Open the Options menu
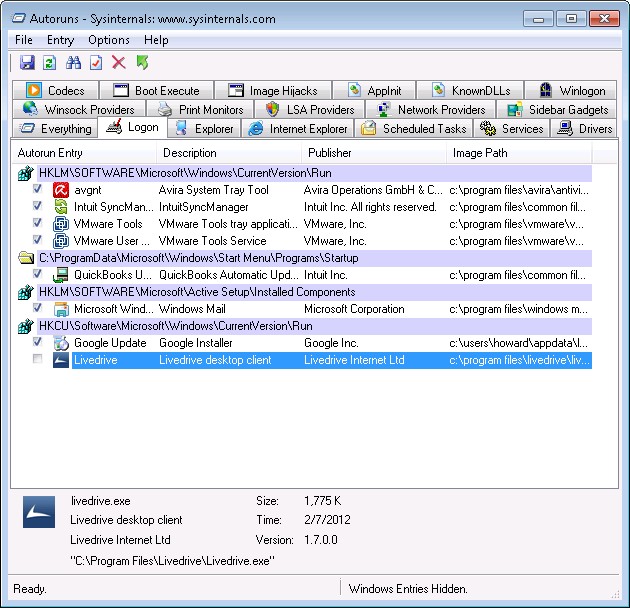Image resolution: width=630 pixels, height=608 pixels. 109,40
